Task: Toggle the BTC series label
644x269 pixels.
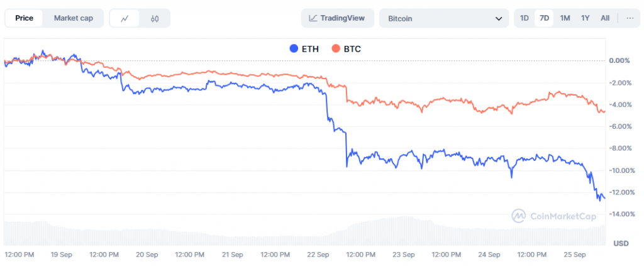Action: 352,48
